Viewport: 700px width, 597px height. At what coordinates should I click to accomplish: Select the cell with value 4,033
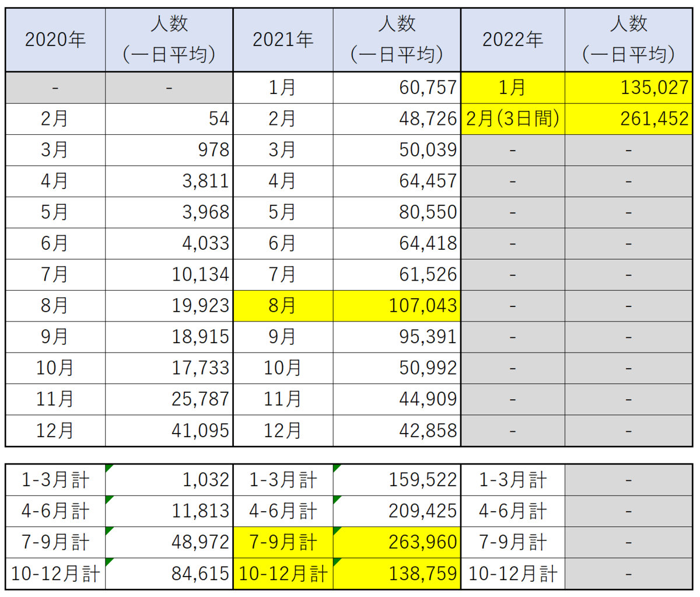pos(169,243)
